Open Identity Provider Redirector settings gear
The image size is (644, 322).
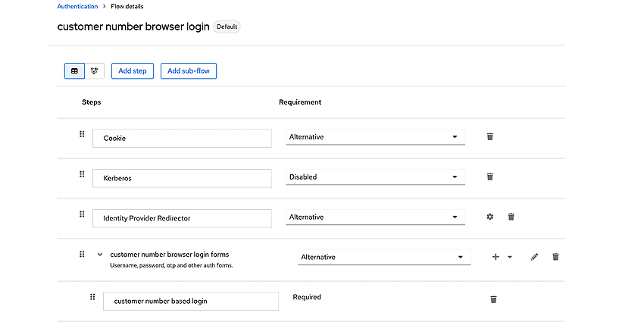coord(489,217)
